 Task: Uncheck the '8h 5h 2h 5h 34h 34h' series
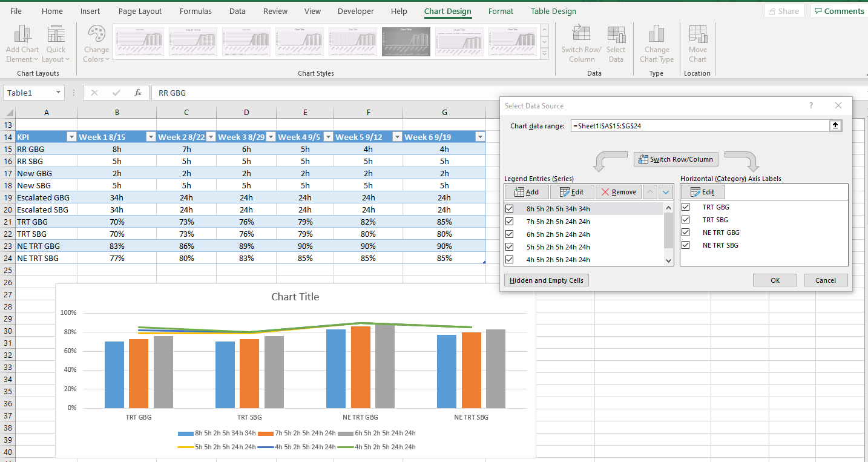click(x=509, y=208)
